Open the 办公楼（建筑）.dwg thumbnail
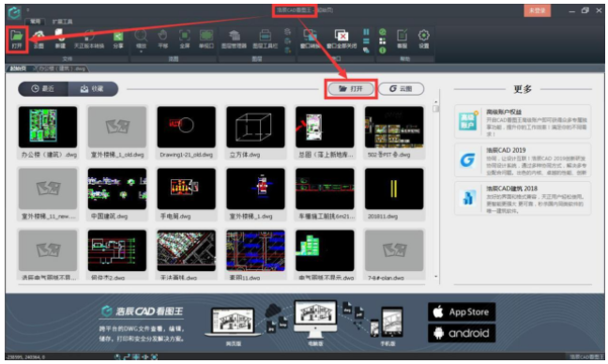608x364 pixels. 48,127
